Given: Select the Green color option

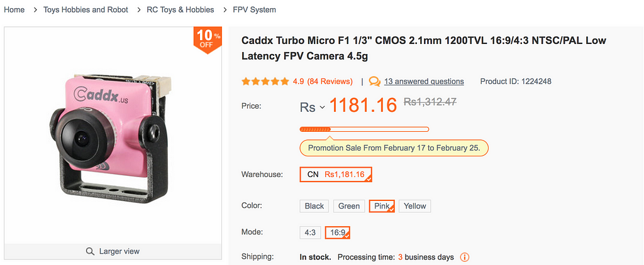Looking at the screenshot, I should (349, 206).
